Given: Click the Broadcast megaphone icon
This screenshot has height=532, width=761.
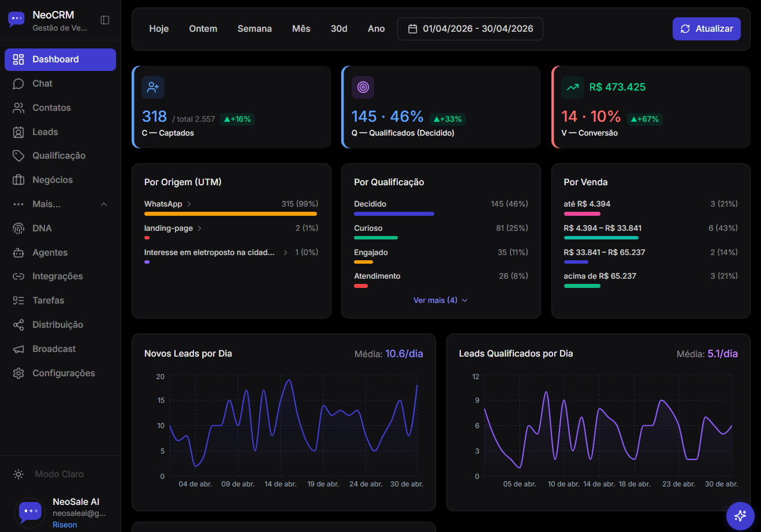Looking at the screenshot, I should pos(18,349).
